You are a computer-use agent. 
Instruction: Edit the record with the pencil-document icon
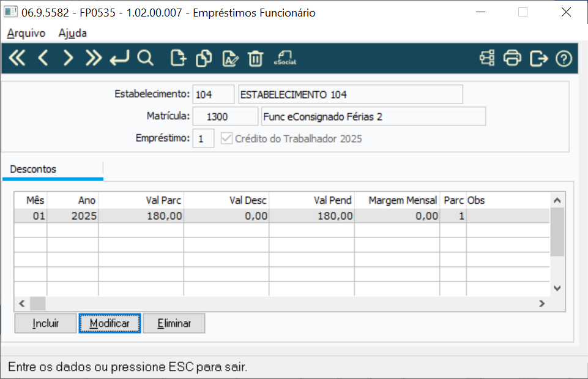[230, 58]
